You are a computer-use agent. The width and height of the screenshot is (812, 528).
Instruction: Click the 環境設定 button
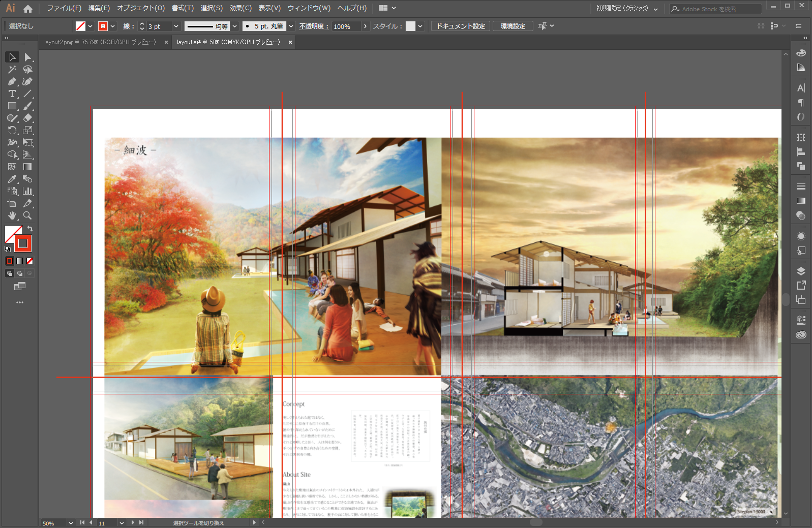tap(513, 26)
